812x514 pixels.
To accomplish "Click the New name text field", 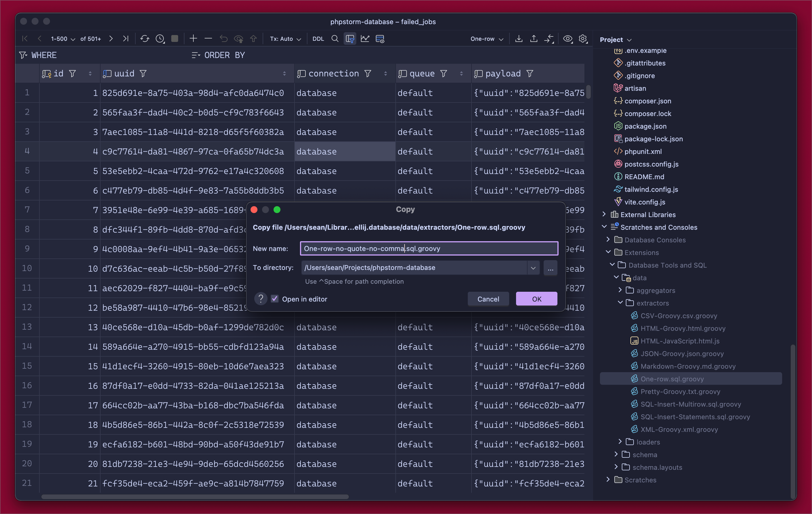I will pos(429,248).
